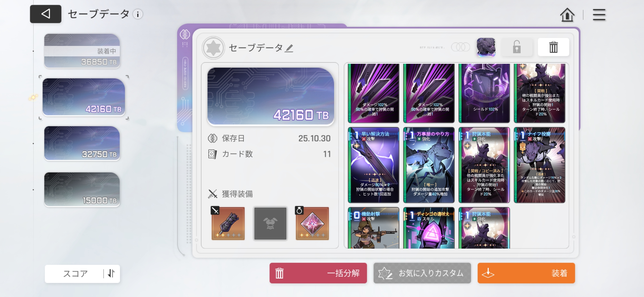The height and width of the screenshot is (297, 644).
Task: Open the スコア sort dropdown
Action: [75, 274]
